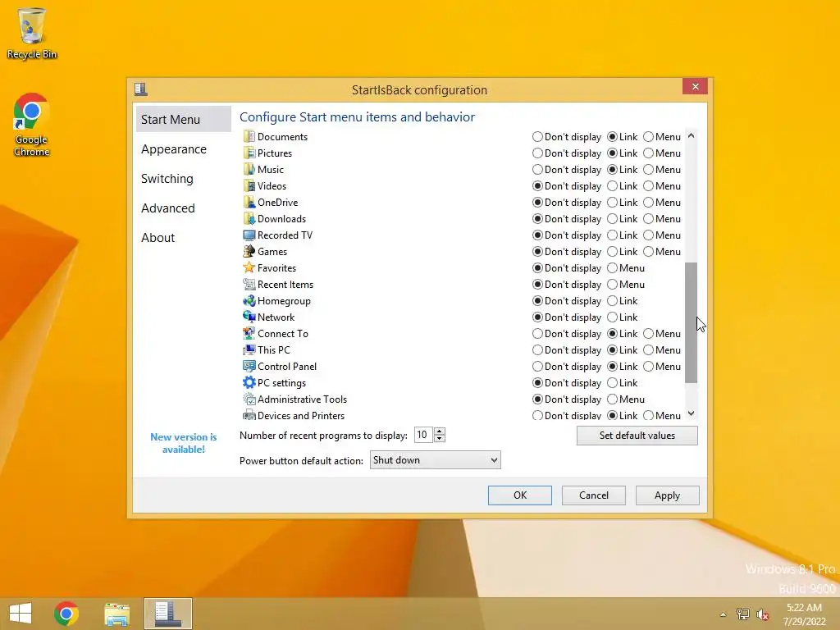Click the scrollbar down arrow
The width and height of the screenshot is (840, 630).
(x=691, y=413)
